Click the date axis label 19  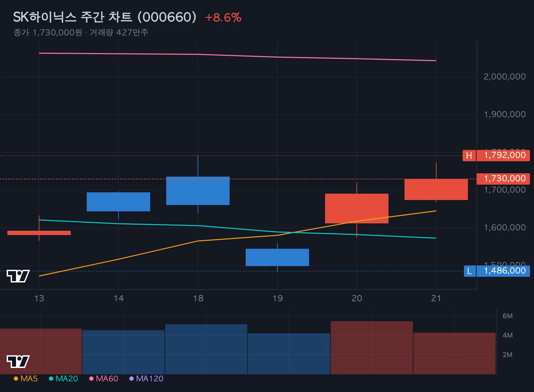pos(277,298)
